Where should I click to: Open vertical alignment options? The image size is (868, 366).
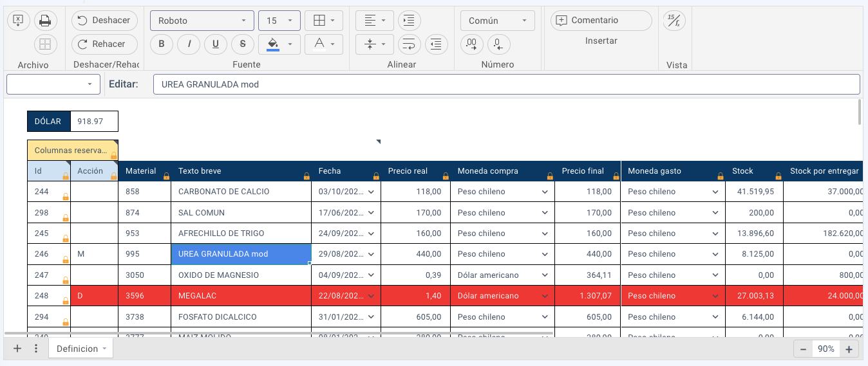(375, 44)
